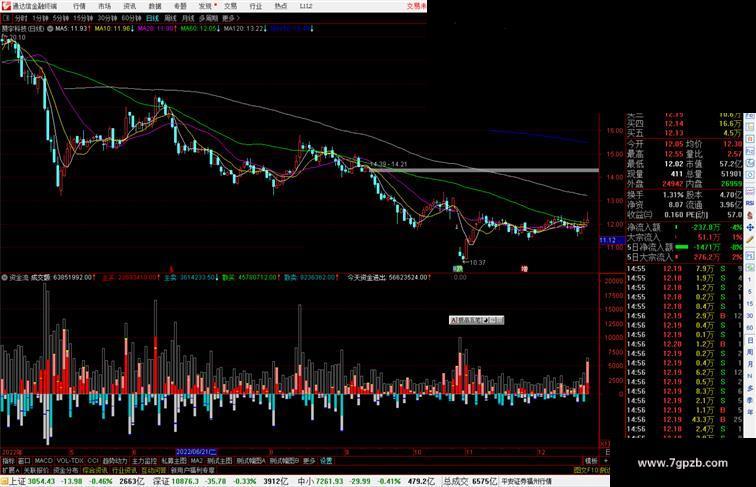Click the RSI icon in right sidebar

(x=750, y=203)
